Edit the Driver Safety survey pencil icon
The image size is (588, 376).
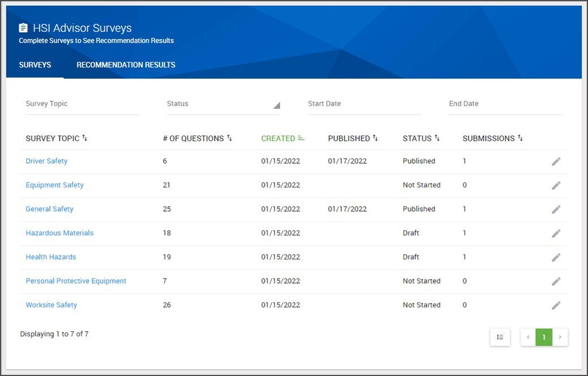(x=556, y=161)
